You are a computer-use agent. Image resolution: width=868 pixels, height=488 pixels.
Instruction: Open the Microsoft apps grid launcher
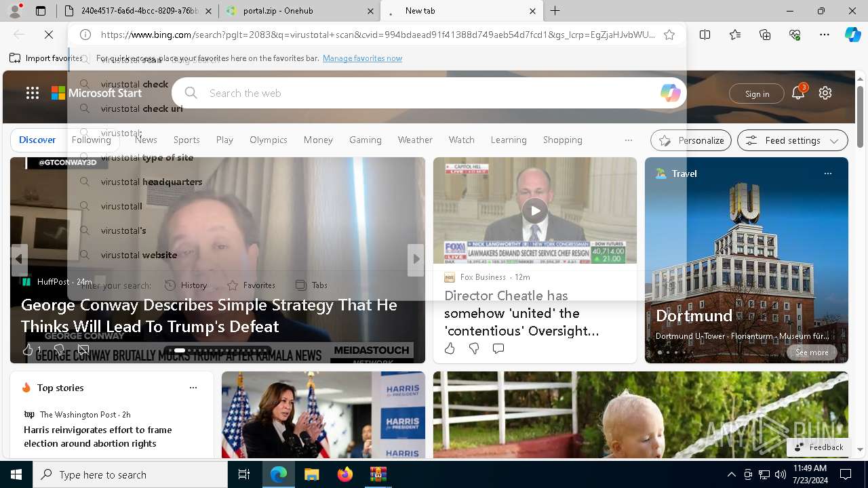(33, 93)
